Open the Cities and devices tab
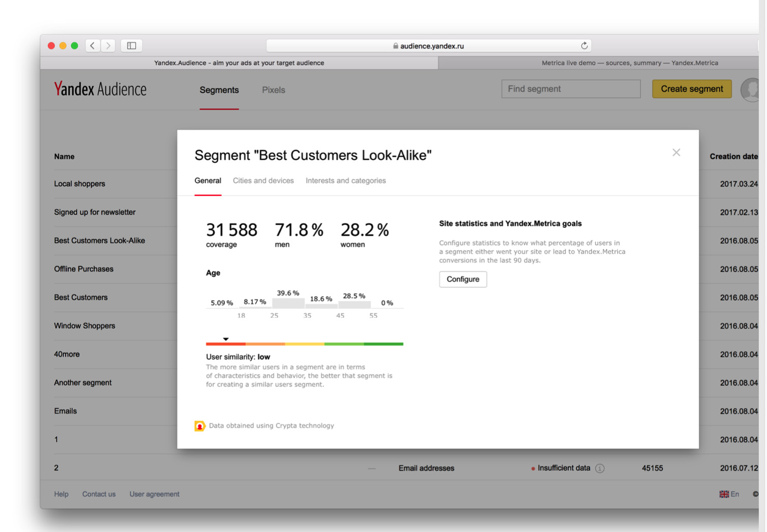The width and height of the screenshot is (767, 532). click(263, 181)
